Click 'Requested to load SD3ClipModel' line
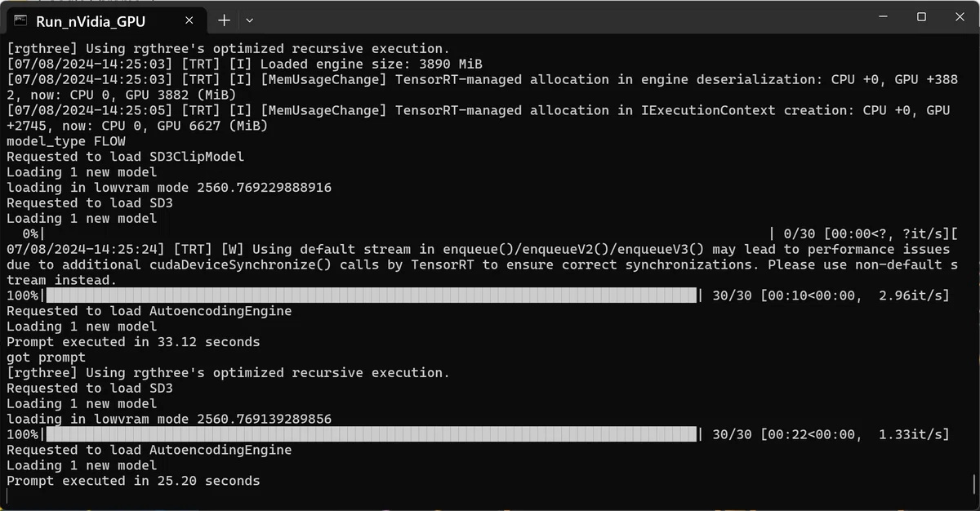The image size is (980, 511). pyautogui.click(x=126, y=157)
